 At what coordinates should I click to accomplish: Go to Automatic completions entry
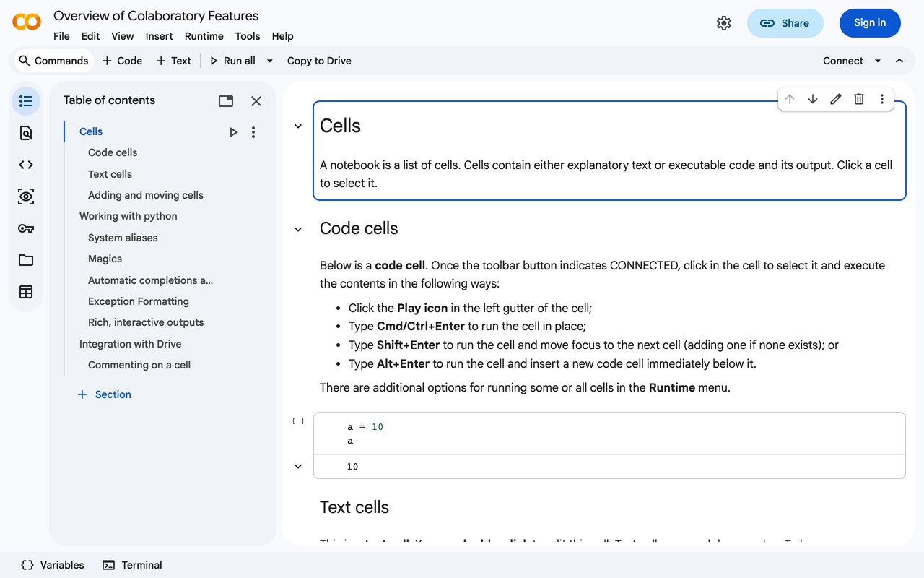tap(150, 280)
